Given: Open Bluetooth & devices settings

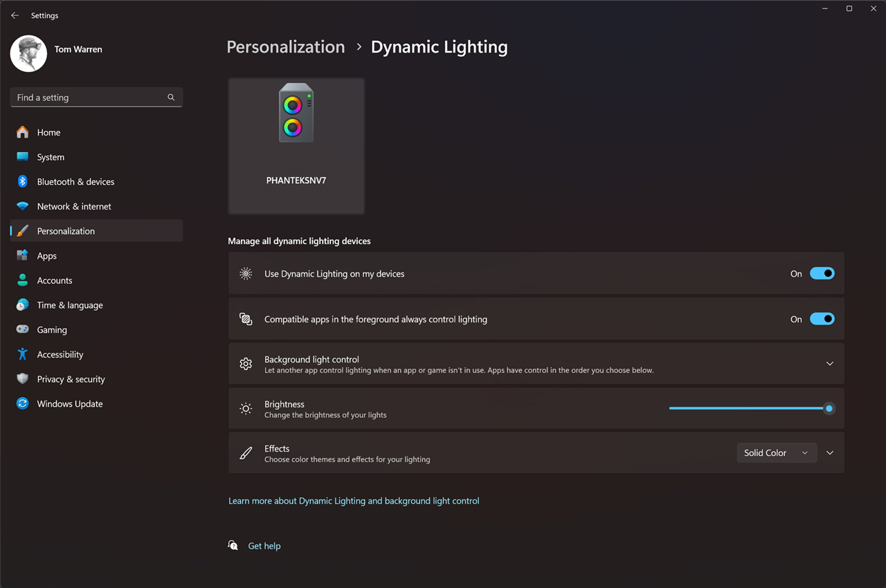Looking at the screenshot, I should pyautogui.click(x=96, y=181).
